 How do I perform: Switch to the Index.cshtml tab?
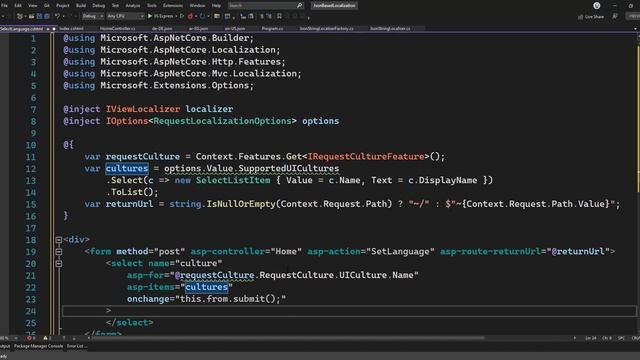[71, 29]
